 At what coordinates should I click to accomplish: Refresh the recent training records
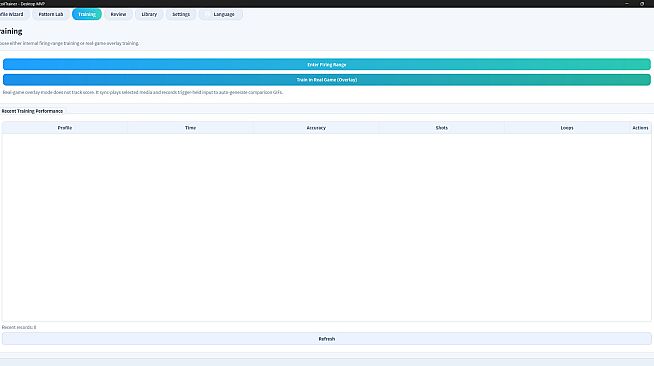coord(327,339)
